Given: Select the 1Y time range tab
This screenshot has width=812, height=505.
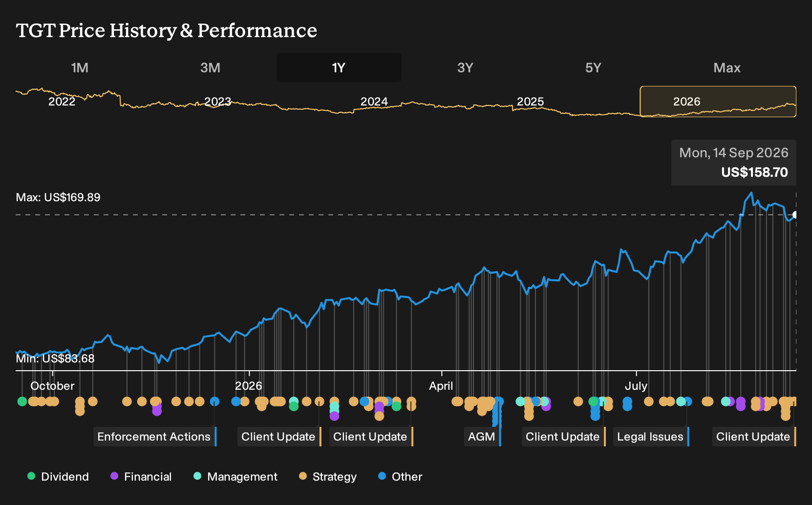Looking at the screenshot, I should pyautogui.click(x=339, y=68).
